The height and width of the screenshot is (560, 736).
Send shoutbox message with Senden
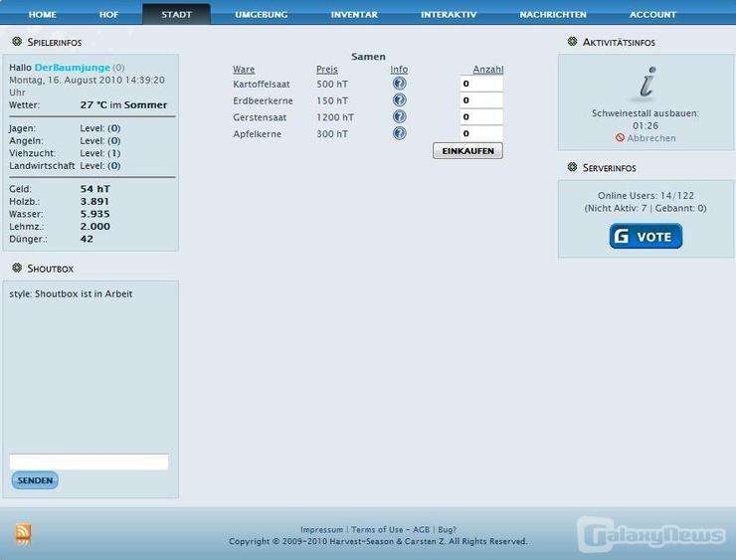pyautogui.click(x=35, y=480)
